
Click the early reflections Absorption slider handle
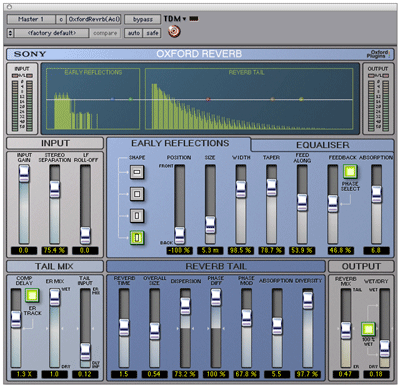376,194
